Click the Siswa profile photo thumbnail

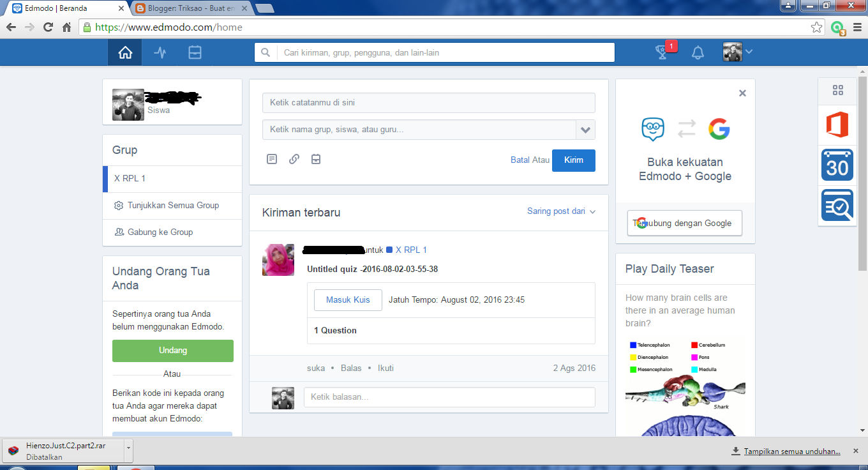coord(128,105)
